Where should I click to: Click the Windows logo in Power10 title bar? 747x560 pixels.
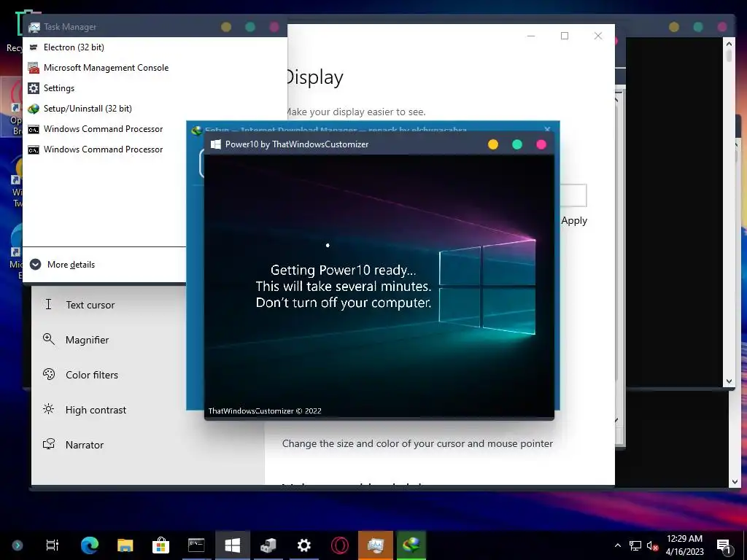(215, 144)
